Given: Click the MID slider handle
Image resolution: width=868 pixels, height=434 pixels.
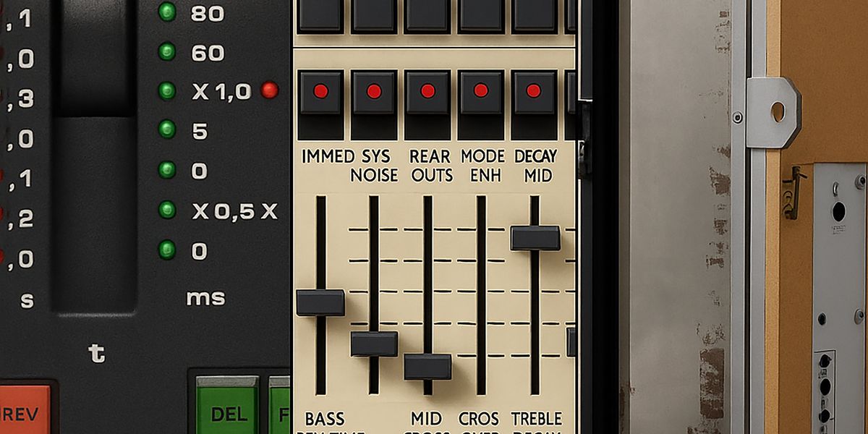Looking at the screenshot, I should click(x=427, y=366).
